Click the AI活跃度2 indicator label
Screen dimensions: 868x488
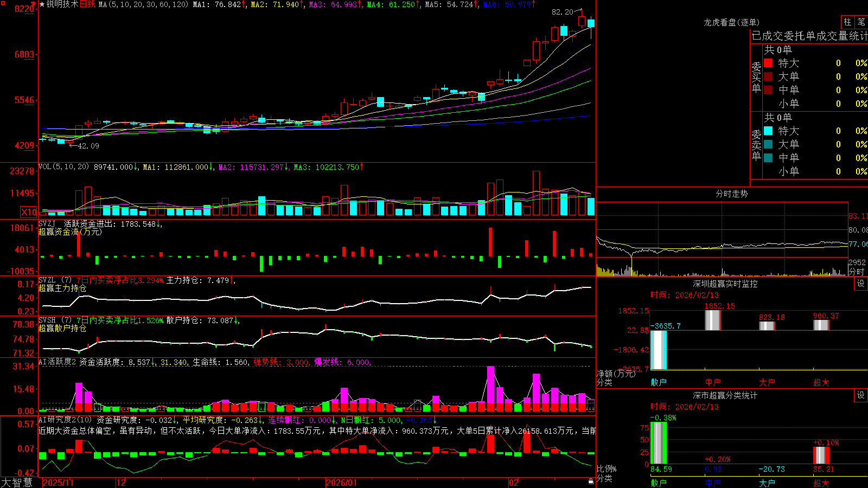58,362
